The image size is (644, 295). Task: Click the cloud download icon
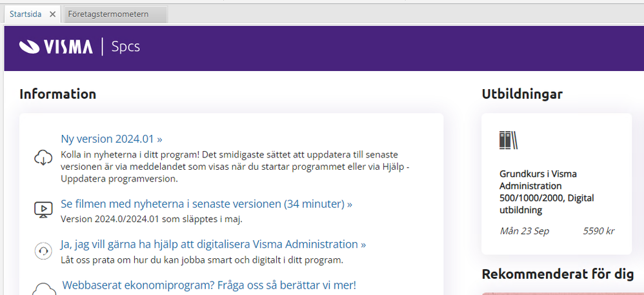point(43,158)
